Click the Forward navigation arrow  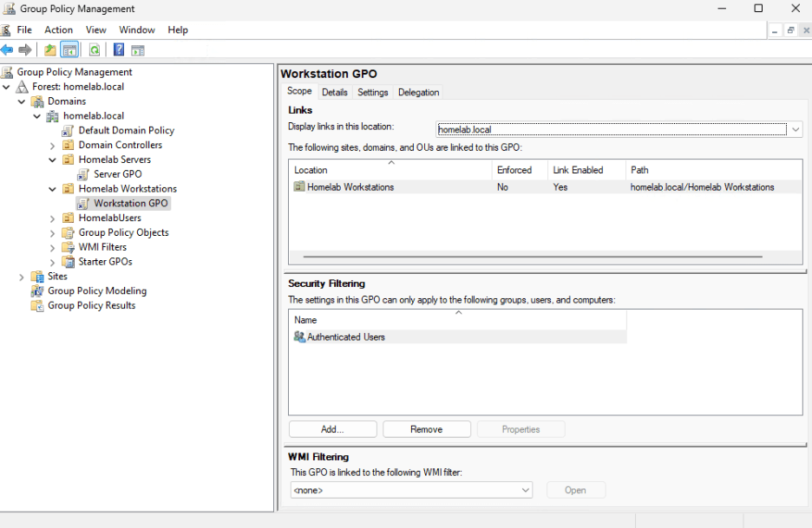[23, 49]
